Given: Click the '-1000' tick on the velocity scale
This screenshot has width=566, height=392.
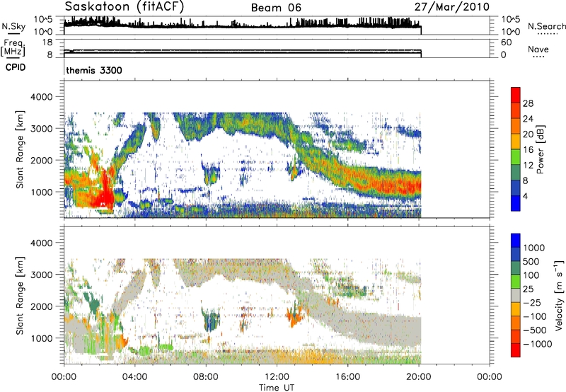Looking at the screenshot, I should [x=538, y=344].
